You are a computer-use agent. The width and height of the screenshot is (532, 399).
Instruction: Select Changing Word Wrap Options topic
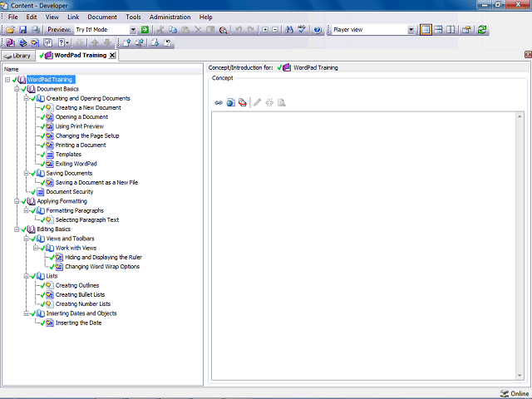[102, 267]
